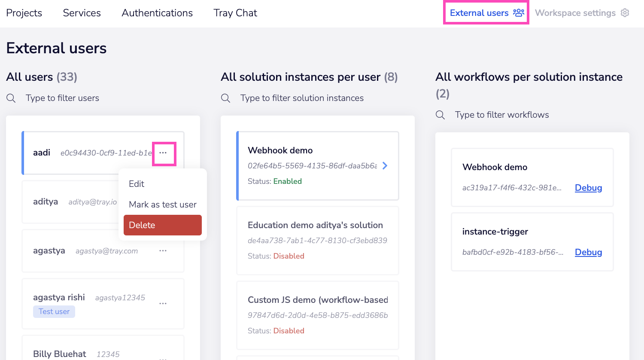This screenshot has height=360, width=644.
Task: Click the search icon beside the users filter
Action: [11, 98]
